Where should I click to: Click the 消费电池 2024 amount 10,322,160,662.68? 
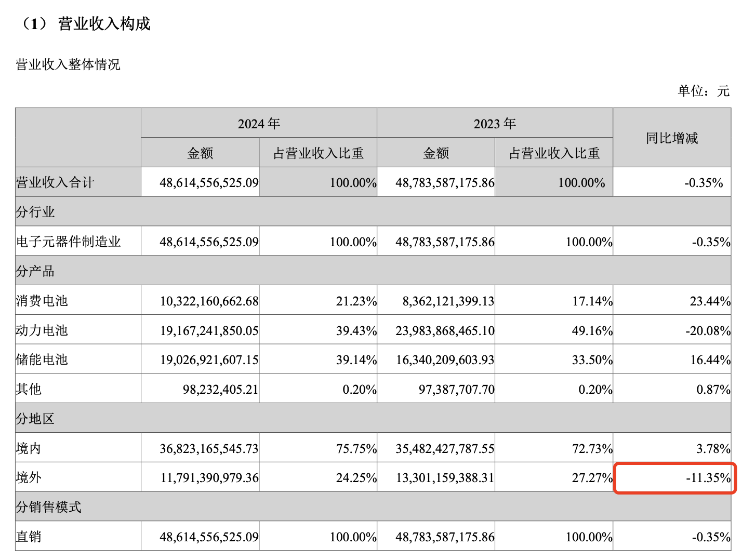point(209,301)
